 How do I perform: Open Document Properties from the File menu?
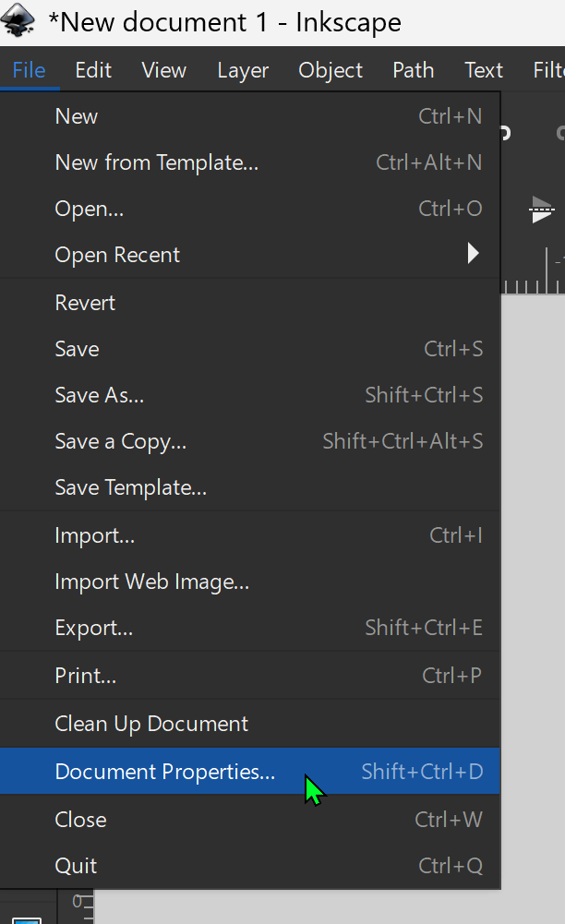point(164,771)
